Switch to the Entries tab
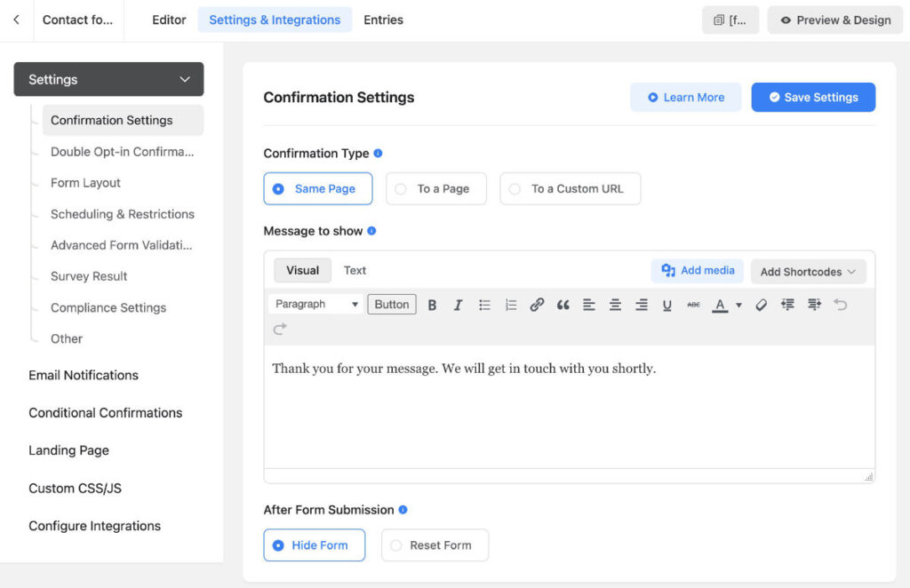This screenshot has height=588, width=910. [383, 19]
